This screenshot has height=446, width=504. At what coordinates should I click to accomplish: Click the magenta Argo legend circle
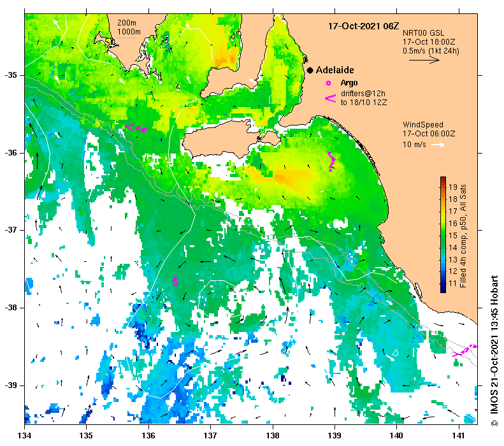click(328, 83)
